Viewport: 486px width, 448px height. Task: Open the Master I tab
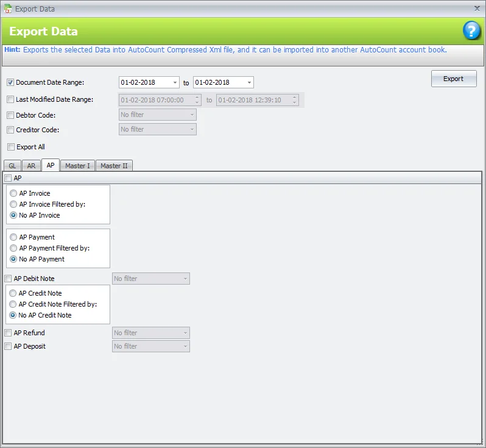(x=77, y=166)
